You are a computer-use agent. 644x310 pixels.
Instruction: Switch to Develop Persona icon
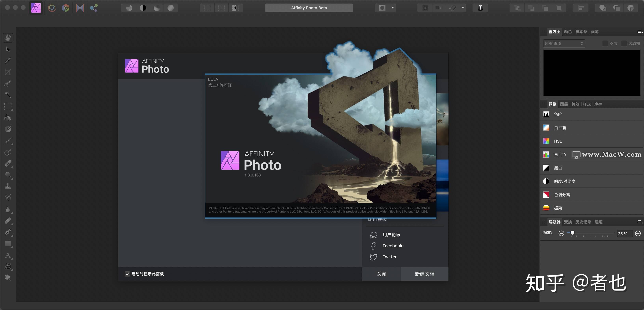(x=66, y=8)
